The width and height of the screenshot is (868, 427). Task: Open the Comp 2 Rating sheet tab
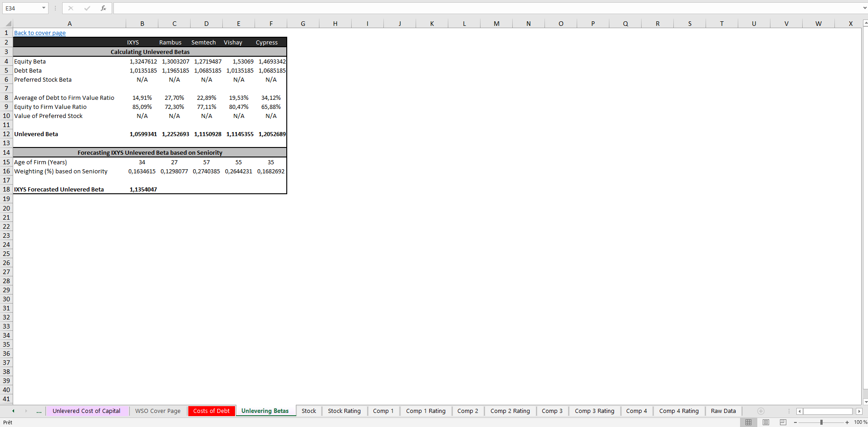[510, 411]
